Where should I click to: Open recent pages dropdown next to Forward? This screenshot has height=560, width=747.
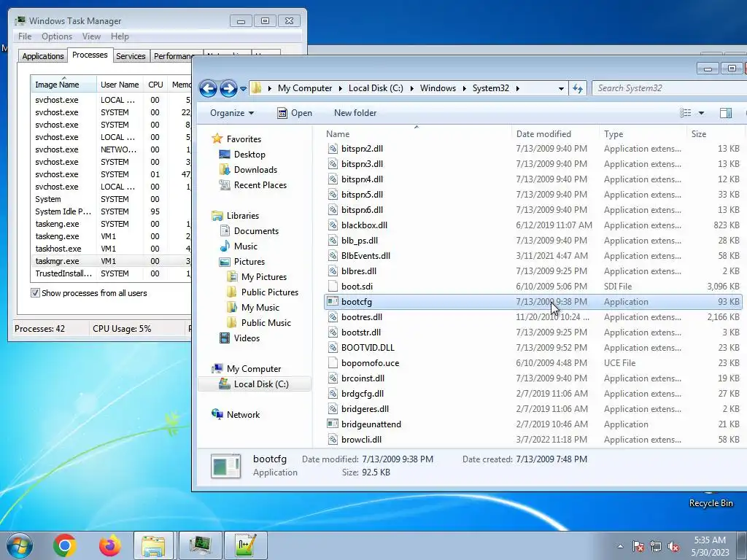[x=243, y=88]
